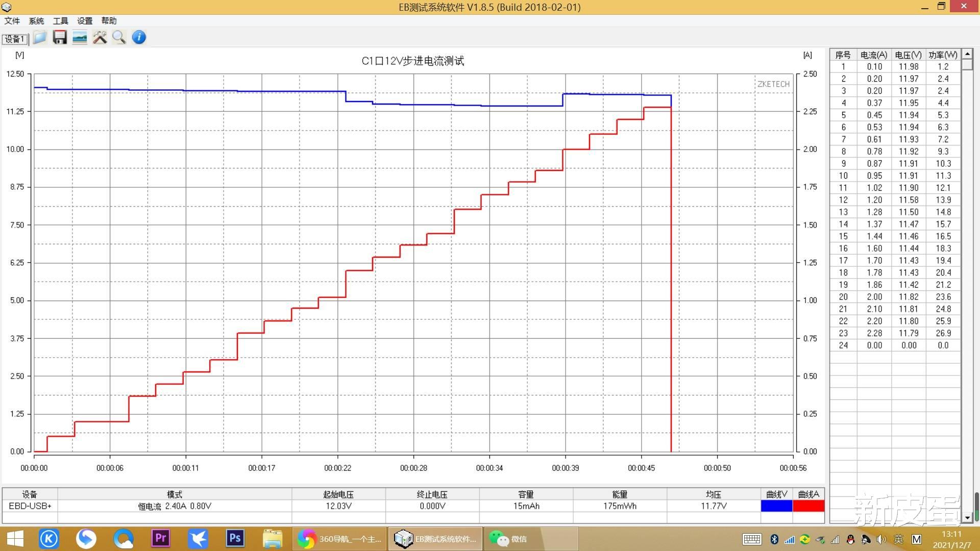Click the floppy disk save icon
This screenshot has height=551, width=980.
[x=60, y=37]
